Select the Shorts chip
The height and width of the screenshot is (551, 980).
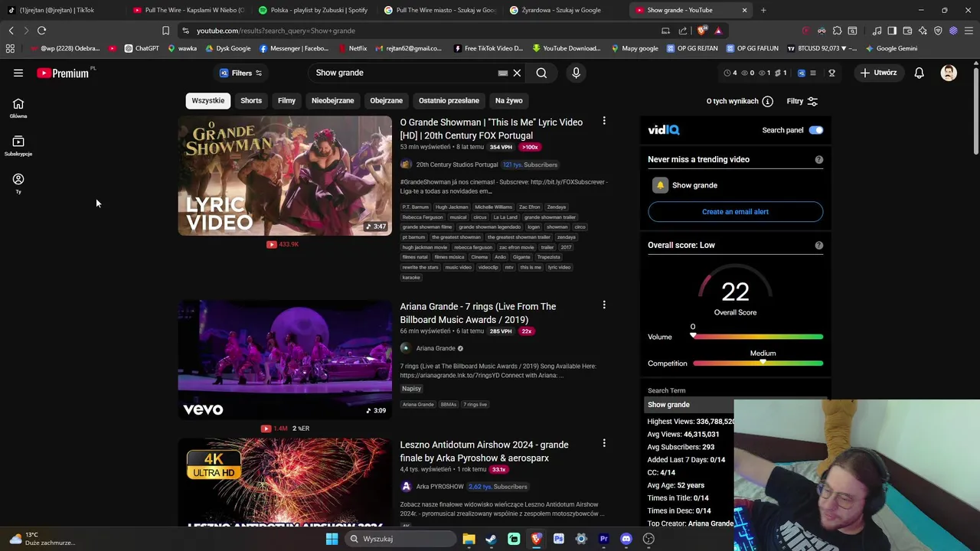[251, 100]
